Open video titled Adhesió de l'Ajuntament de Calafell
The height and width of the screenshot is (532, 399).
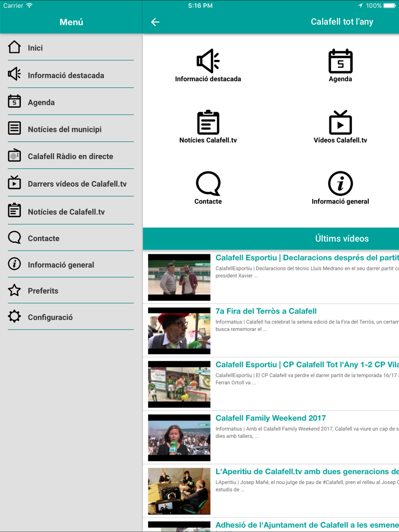pos(307,525)
